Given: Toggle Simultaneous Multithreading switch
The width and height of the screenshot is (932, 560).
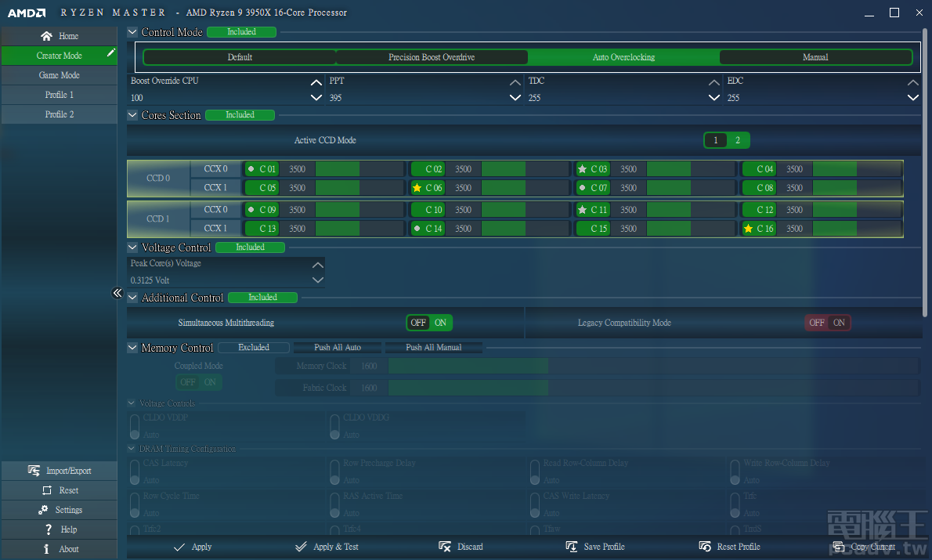Looking at the screenshot, I should click(x=429, y=323).
